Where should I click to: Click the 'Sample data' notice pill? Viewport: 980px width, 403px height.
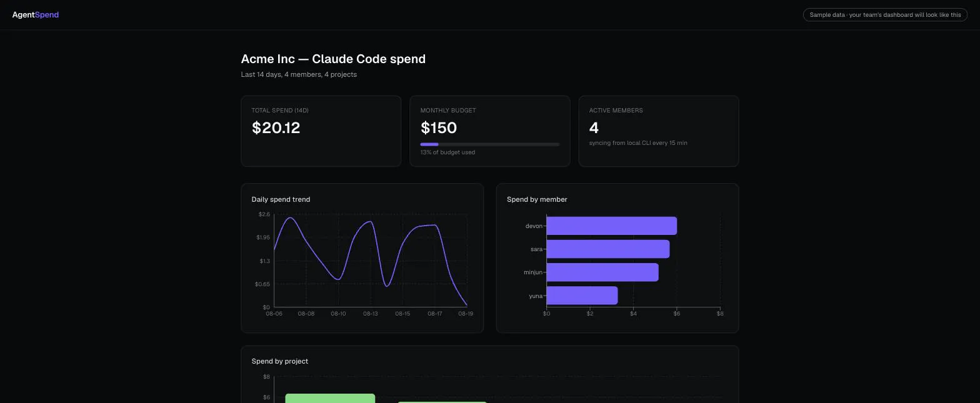click(885, 15)
